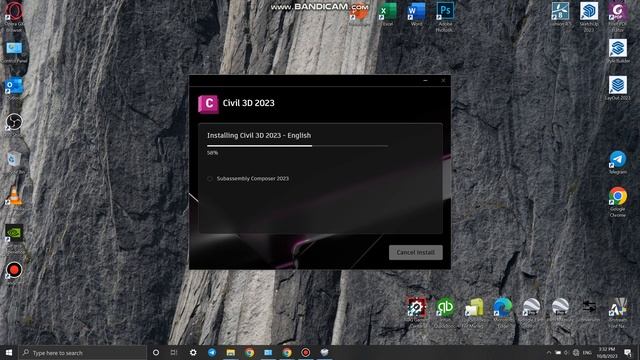Open Settings gear on the taskbar
This screenshot has width=640, height=360.
click(193, 352)
